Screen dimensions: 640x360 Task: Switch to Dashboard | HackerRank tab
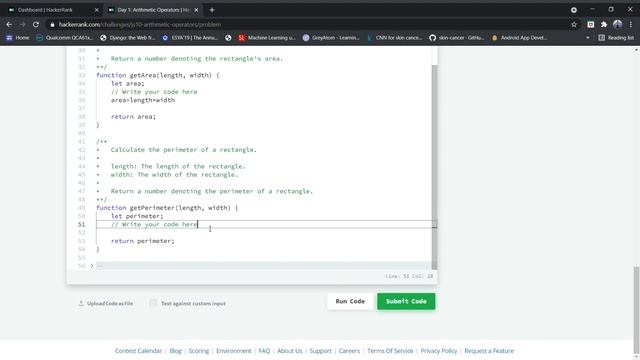click(x=45, y=10)
